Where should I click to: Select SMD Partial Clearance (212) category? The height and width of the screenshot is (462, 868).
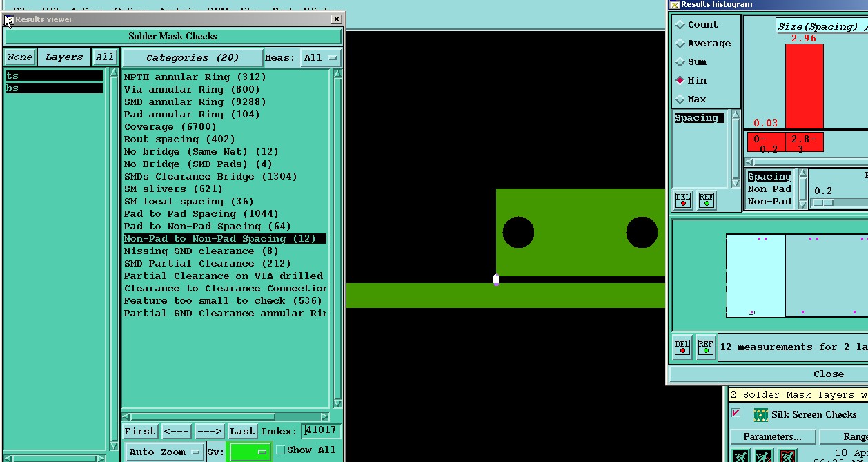(207, 263)
